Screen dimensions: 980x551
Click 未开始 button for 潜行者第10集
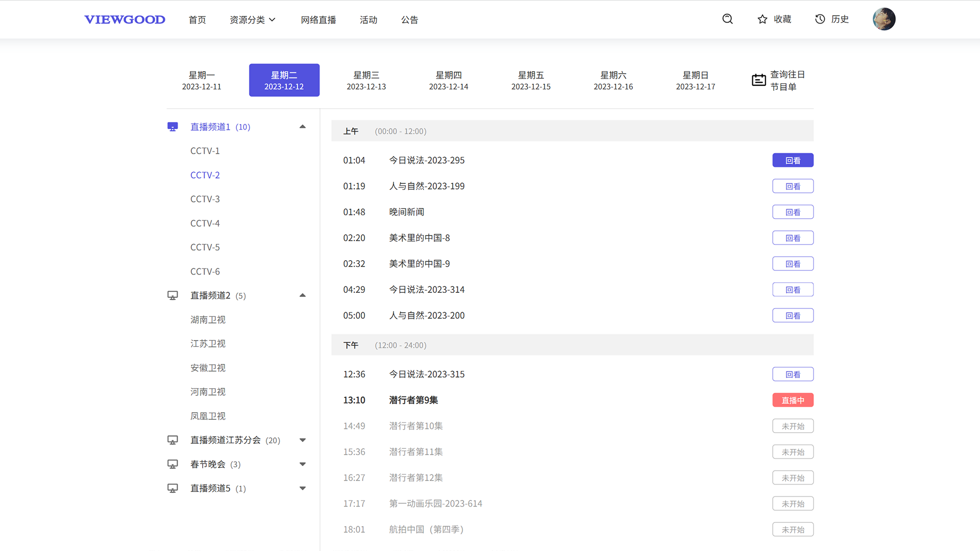click(793, 426)
